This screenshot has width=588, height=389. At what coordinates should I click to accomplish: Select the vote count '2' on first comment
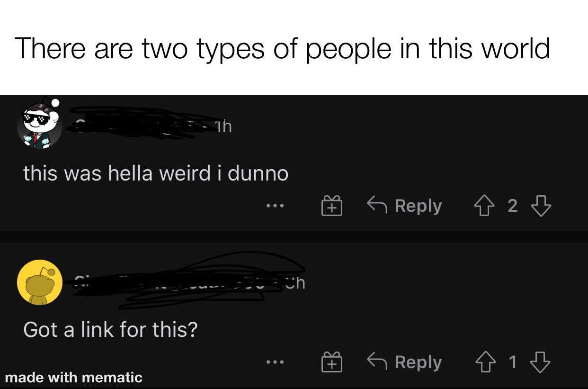tap(513, 205)
